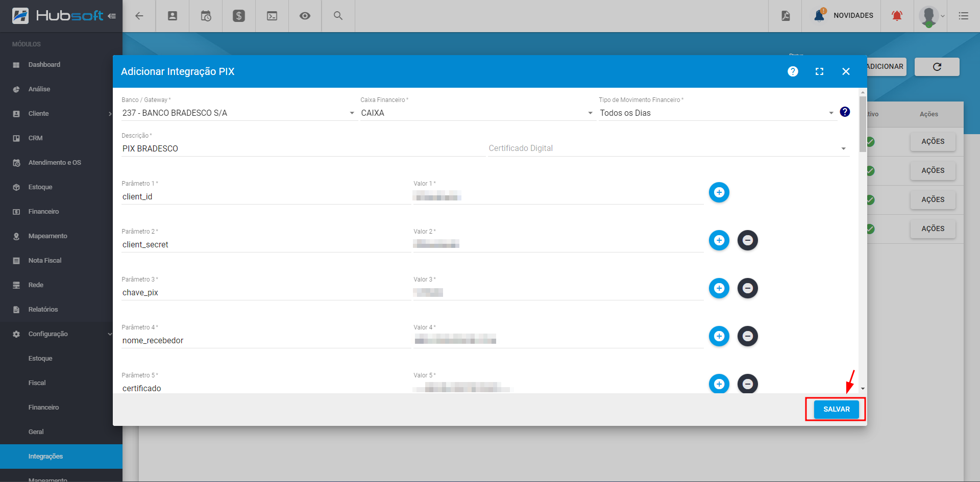Click the Novidades label
The height and width of the screenshot is (482, 980).
[853, 16]
